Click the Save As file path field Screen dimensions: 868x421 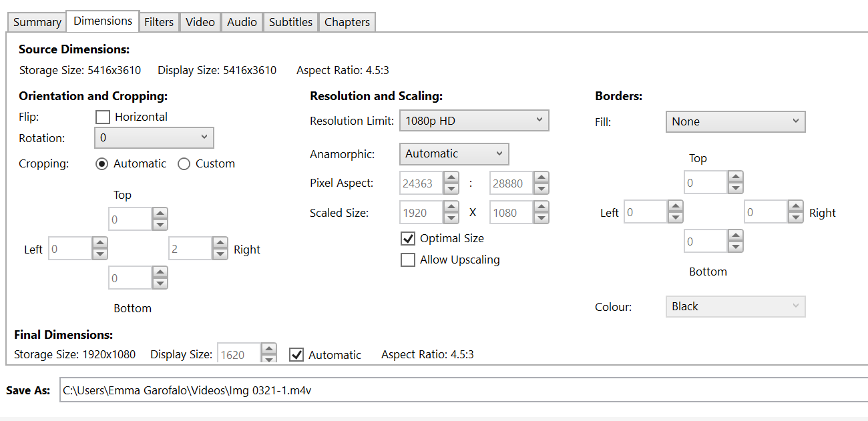[x=461, y=391]
